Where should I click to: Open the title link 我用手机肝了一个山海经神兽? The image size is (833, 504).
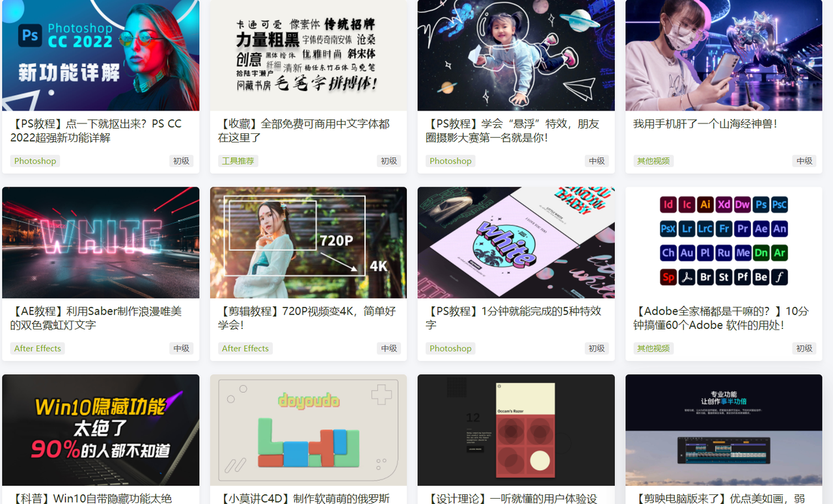705,124
